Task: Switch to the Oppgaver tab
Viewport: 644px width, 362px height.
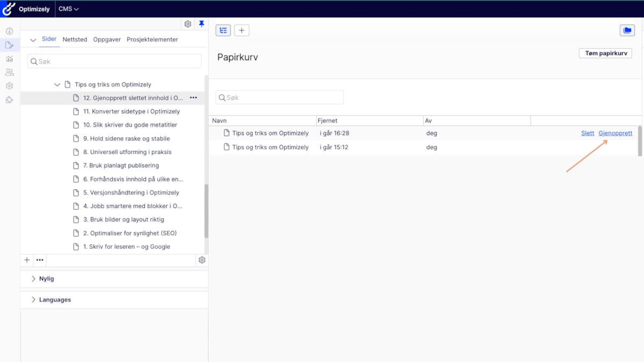Action: point(107,40)
